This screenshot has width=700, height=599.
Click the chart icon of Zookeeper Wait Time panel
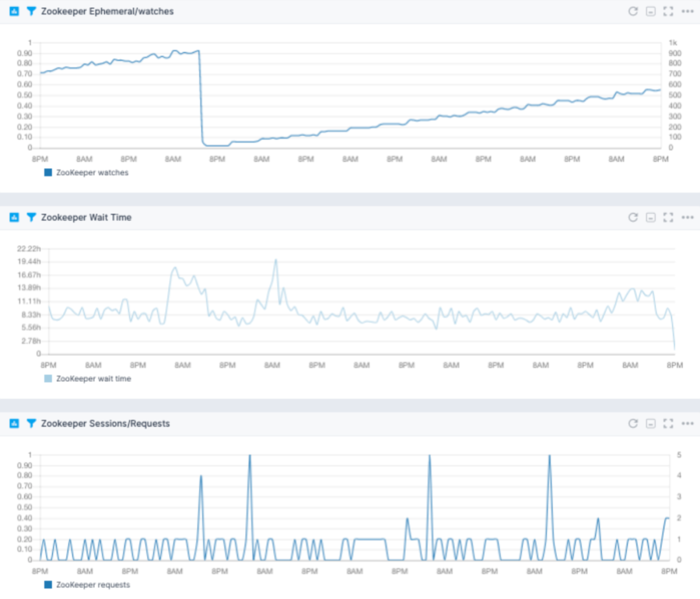14,217
